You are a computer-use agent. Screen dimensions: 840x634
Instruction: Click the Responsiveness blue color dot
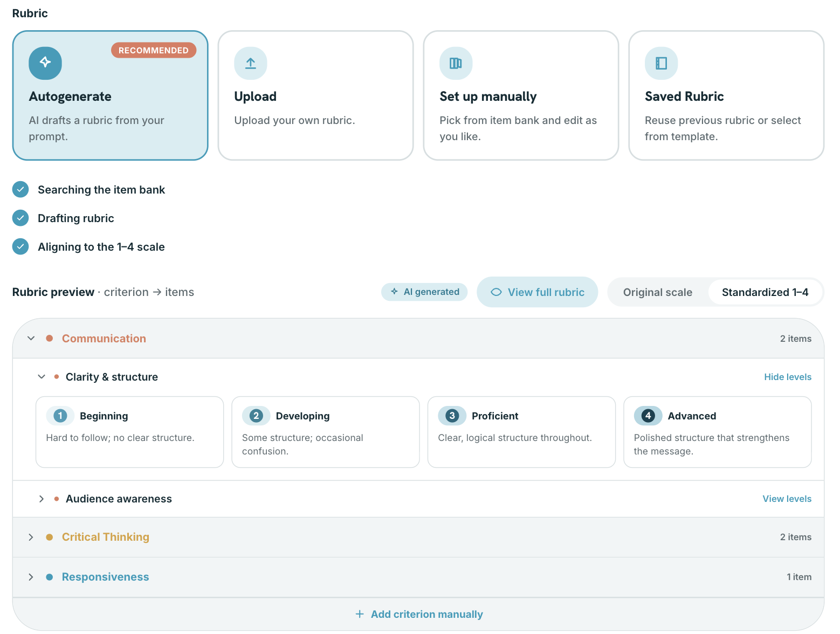coord(50,577)
